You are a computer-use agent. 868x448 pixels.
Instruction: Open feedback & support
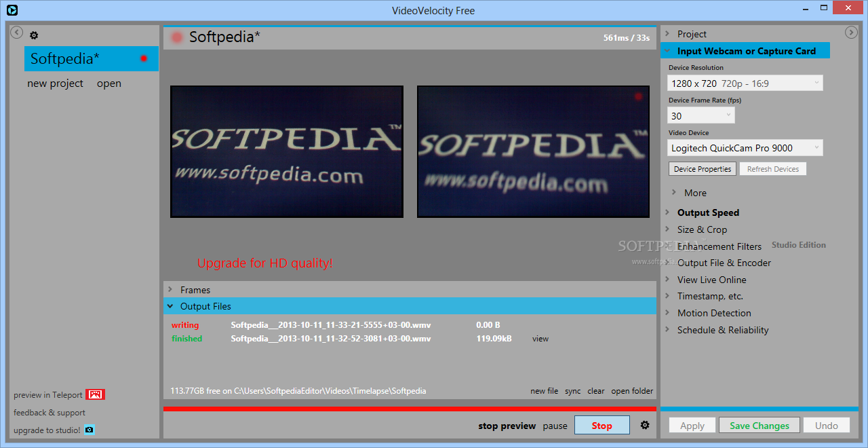tap(50, 412)
